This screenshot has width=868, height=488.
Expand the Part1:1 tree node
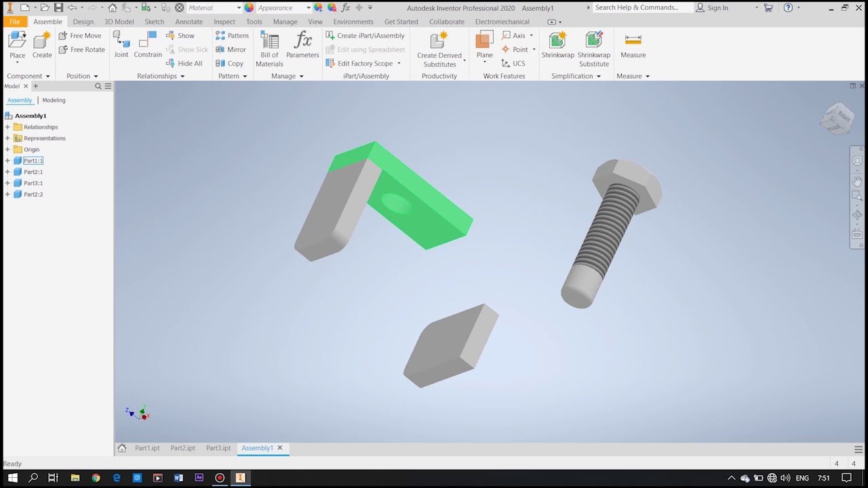coord(7,161)
